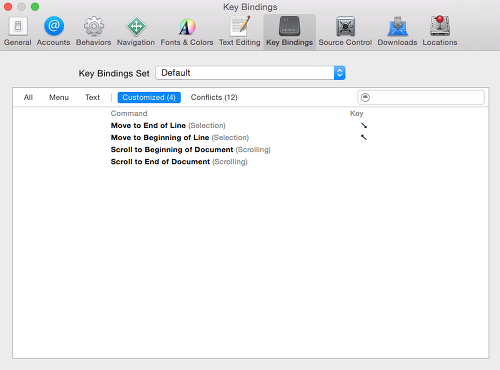Open the Fonts & Colors pane
This screenshot has height=370, width=500.
click(x=187, y=31)
